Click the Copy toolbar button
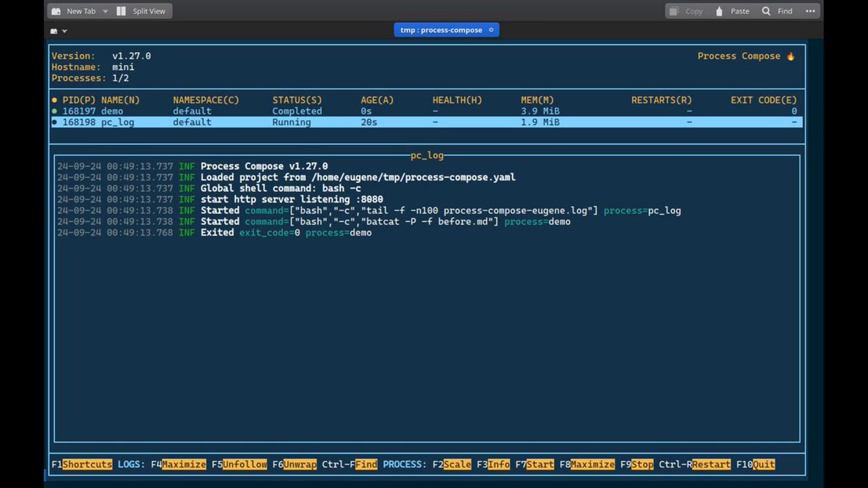 tap(686, 11)
